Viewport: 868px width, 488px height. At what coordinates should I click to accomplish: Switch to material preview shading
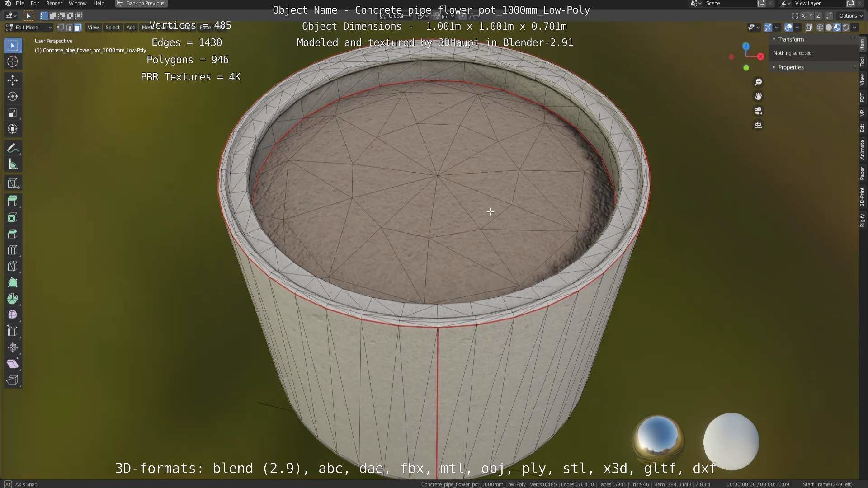coord(837,28)
